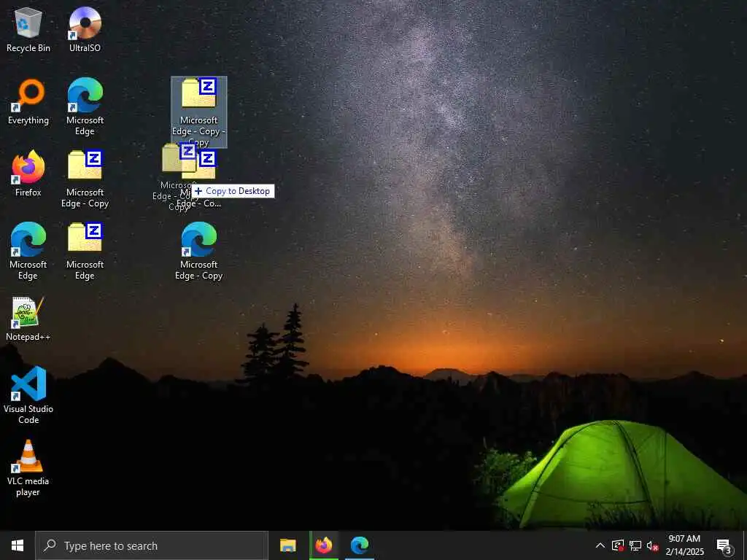
Task: Open the Windows Update tray icon
Action: click(618, 545)
